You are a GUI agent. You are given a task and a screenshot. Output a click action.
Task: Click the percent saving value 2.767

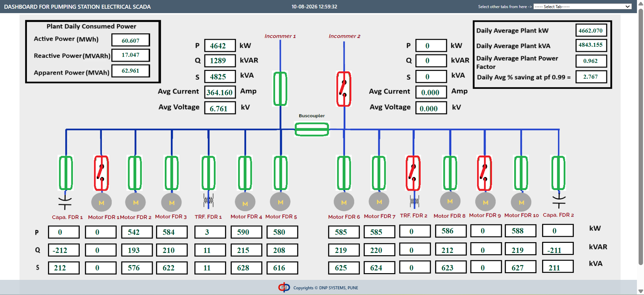pos(591,77)
